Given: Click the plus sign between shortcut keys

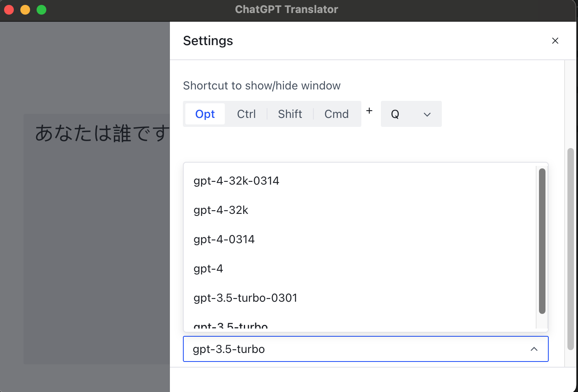Looking at the screenshot, I should pos(369,111).
